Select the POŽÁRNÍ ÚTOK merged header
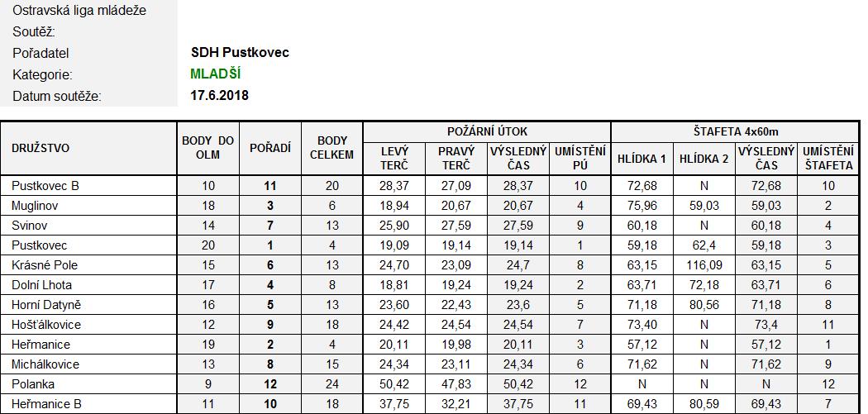868x414 pixels. pos(487,131)
